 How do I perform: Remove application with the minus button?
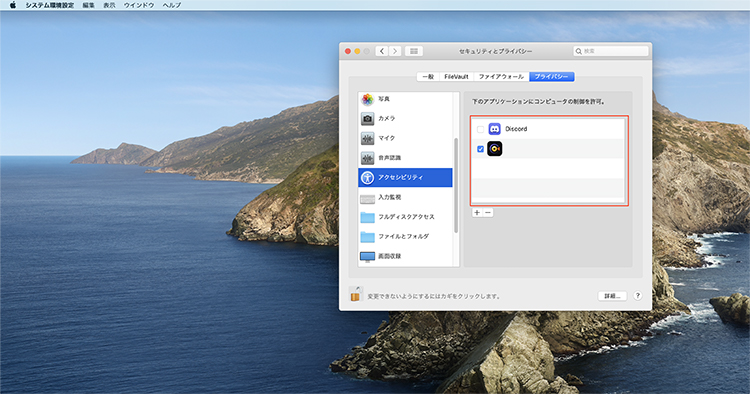tap(488, 213)
